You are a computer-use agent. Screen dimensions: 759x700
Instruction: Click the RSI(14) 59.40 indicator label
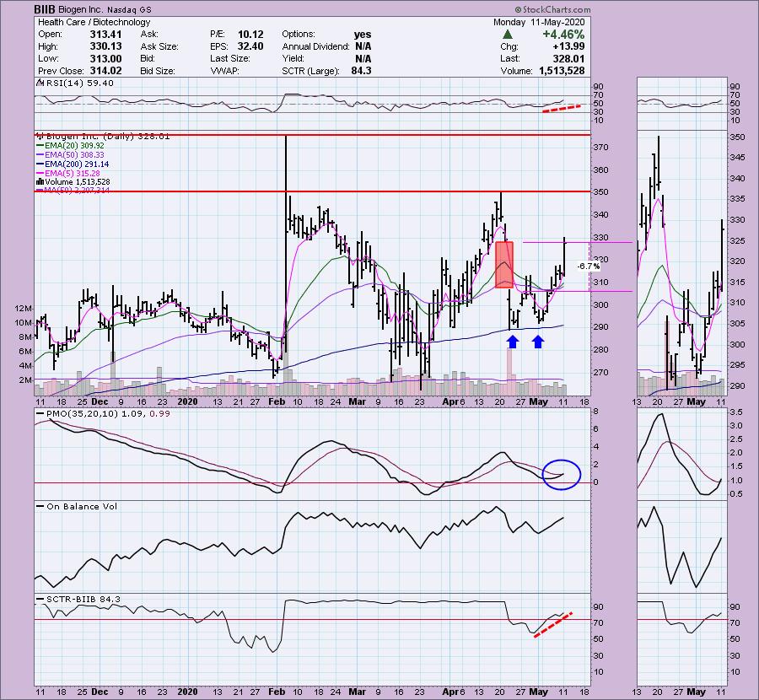pos(75,83)
